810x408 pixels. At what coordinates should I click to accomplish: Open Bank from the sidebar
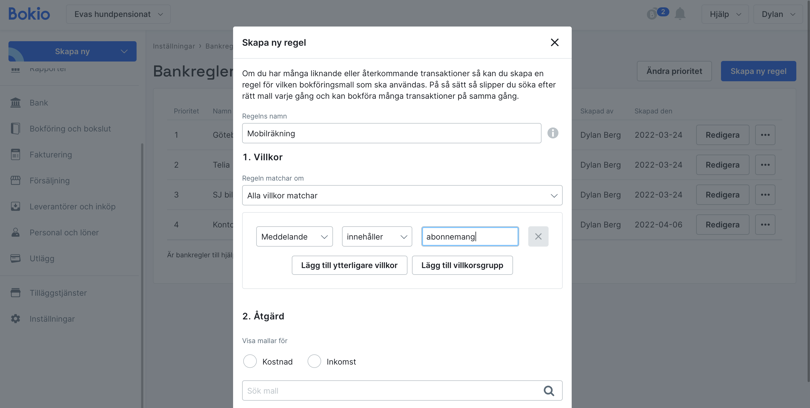pos(39,103)
